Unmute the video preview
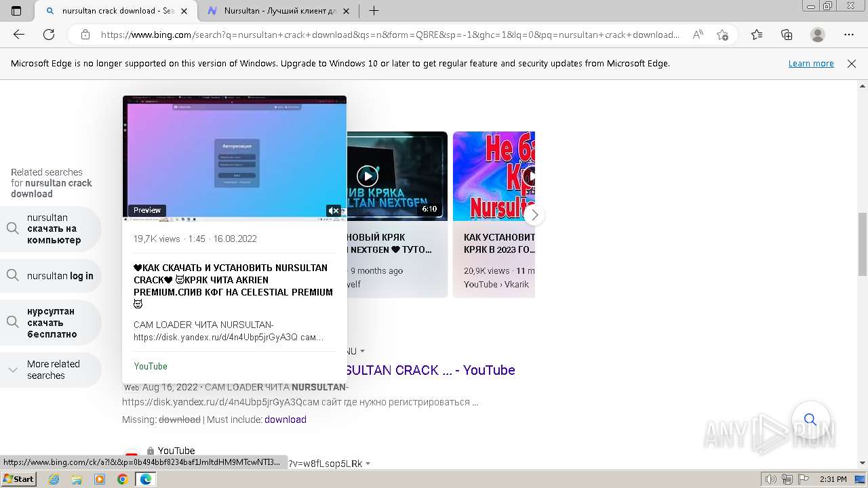Screen dimensions: 868x488 pos(333,211)
